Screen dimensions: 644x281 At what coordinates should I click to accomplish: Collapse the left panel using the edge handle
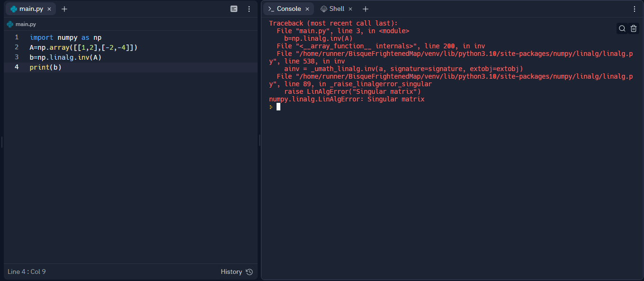(x=1, y=141)
